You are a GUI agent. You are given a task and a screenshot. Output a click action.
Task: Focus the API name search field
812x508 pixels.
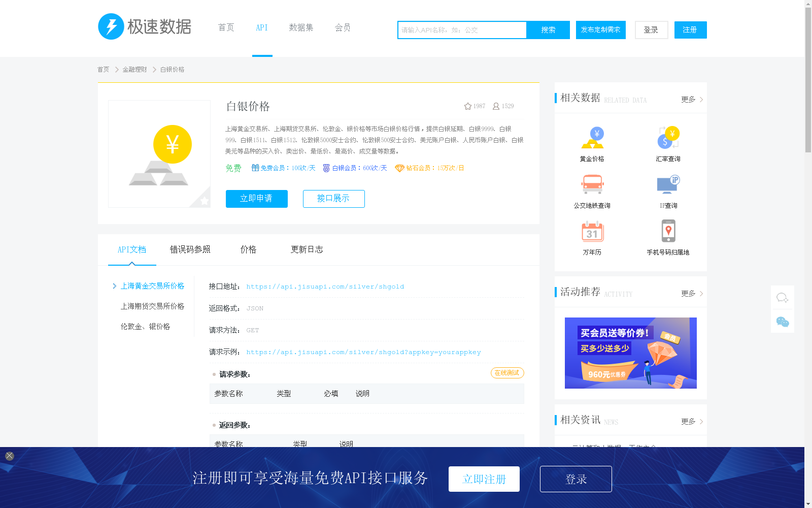[462, 30]
